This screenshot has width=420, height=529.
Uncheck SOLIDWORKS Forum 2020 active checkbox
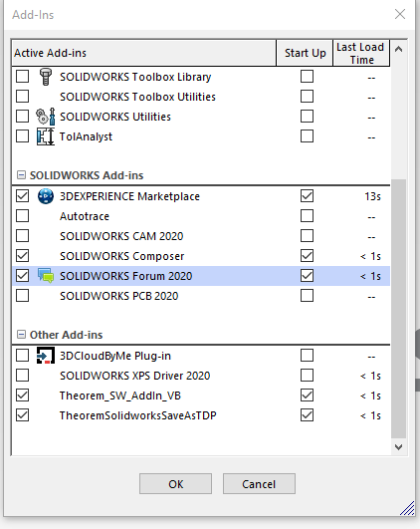pos(23,276)
